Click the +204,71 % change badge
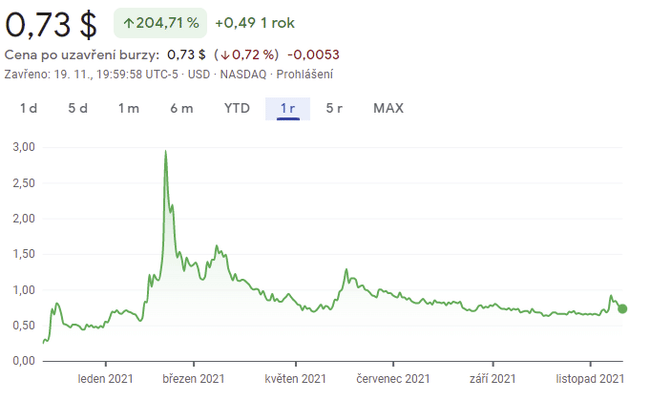 click(x=160, y=22)
